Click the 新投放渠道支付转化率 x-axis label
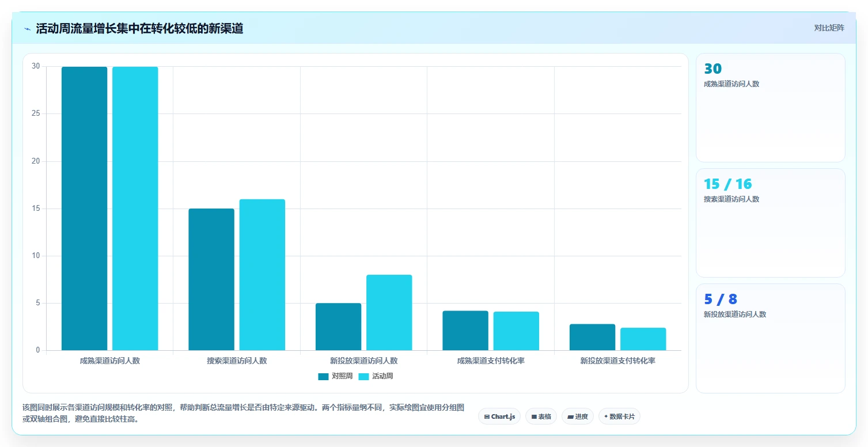The height and width of the screenshot is (447, 868). click(618, 361)
